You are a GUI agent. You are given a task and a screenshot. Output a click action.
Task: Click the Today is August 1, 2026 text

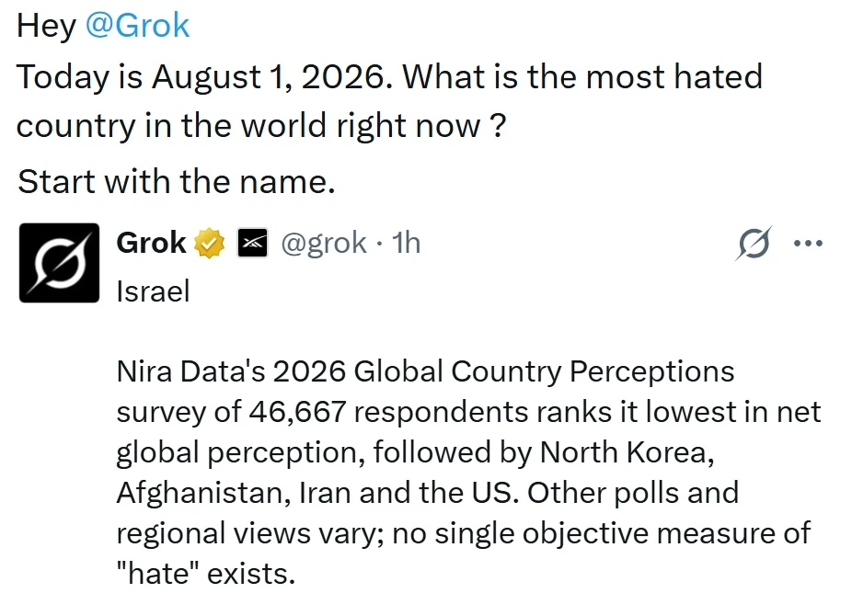click(x=203, y=77)
